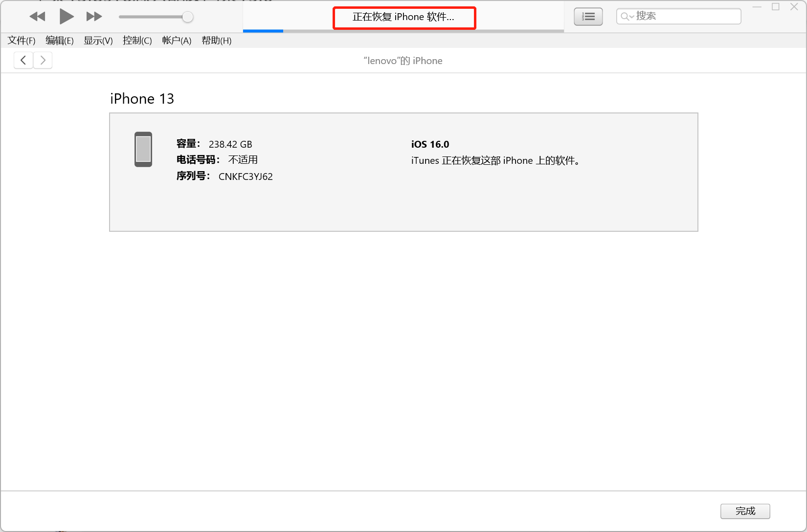The height and width of the screenshot is (532, 807).
Task: Adjust the volume slider knob
Action: point(187,17)
